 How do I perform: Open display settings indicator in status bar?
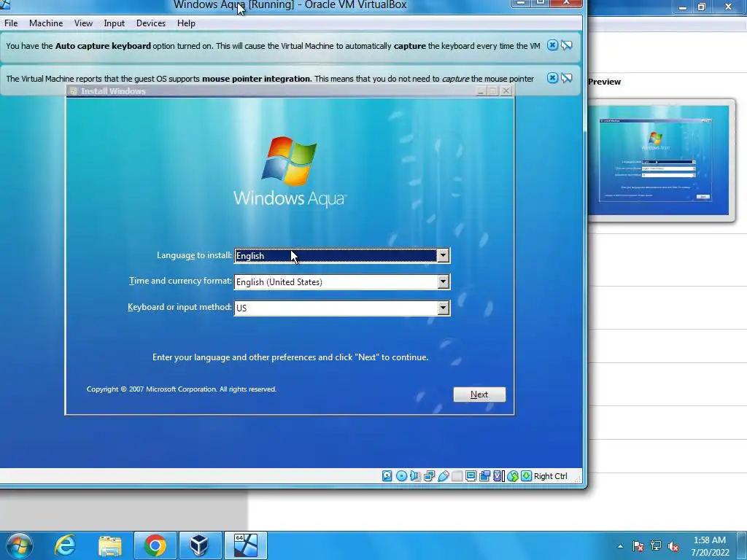[x=471, y=475]
